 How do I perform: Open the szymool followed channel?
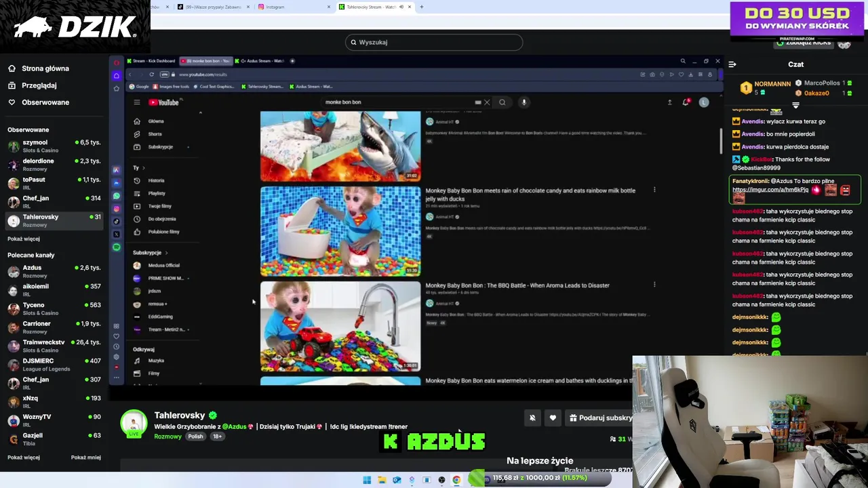pyautogui.click(x=54, y=146)
